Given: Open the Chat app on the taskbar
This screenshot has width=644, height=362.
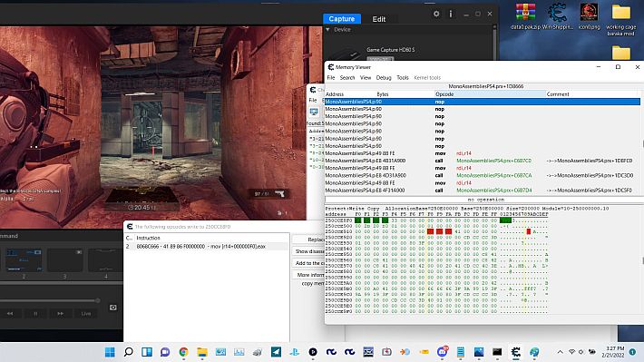Looking at the screenshot, I should pos(165,352).
